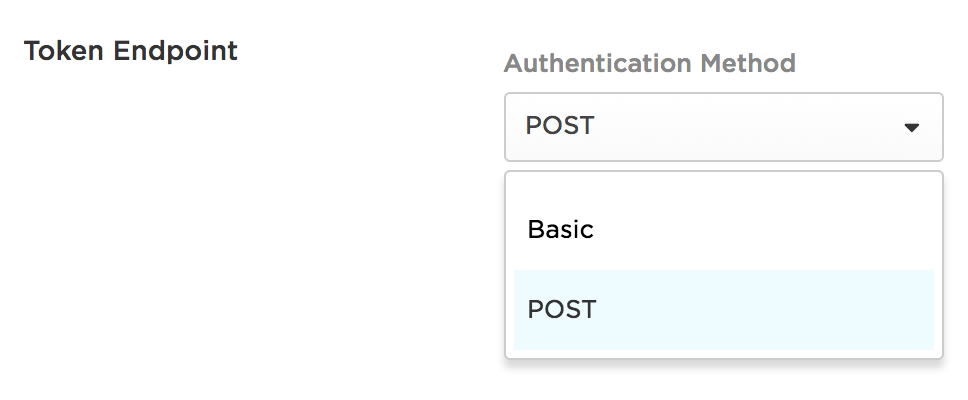Click the small black down arrow
968x400 pixels.
(911, 128)
